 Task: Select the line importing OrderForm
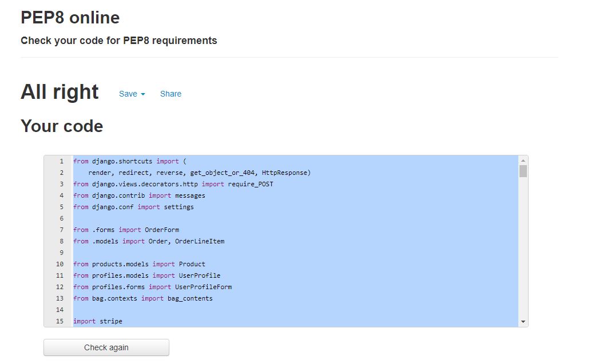(126, 229)
